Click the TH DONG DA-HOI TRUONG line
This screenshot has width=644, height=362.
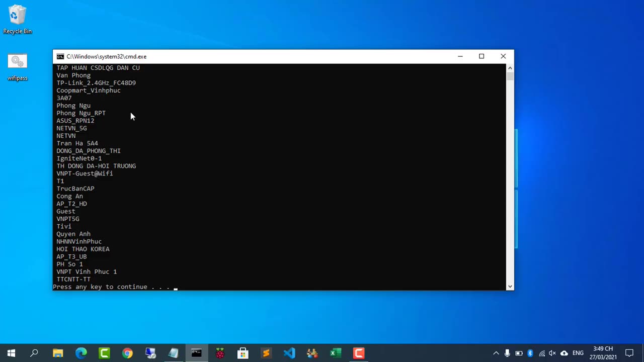(x=96, y=166)
